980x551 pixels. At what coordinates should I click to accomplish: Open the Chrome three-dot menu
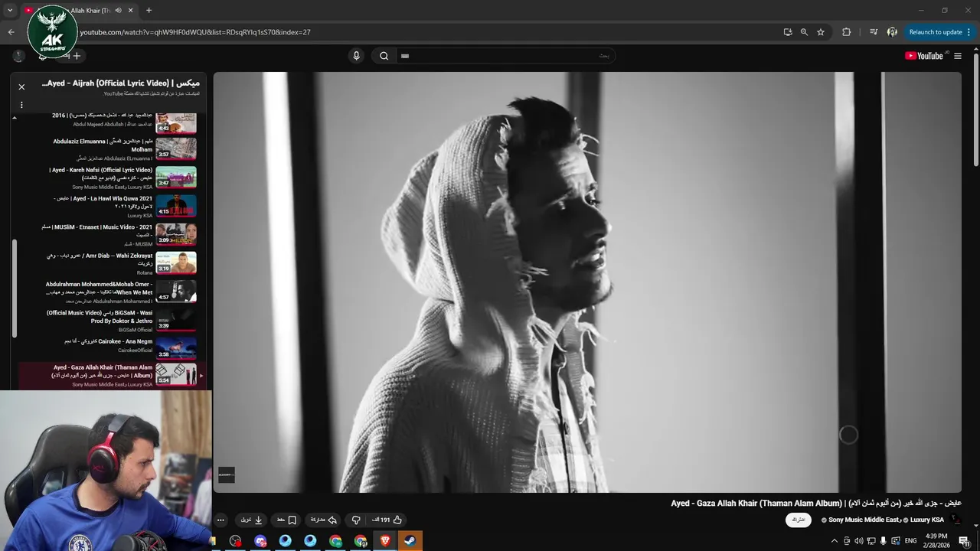point(969,32)
